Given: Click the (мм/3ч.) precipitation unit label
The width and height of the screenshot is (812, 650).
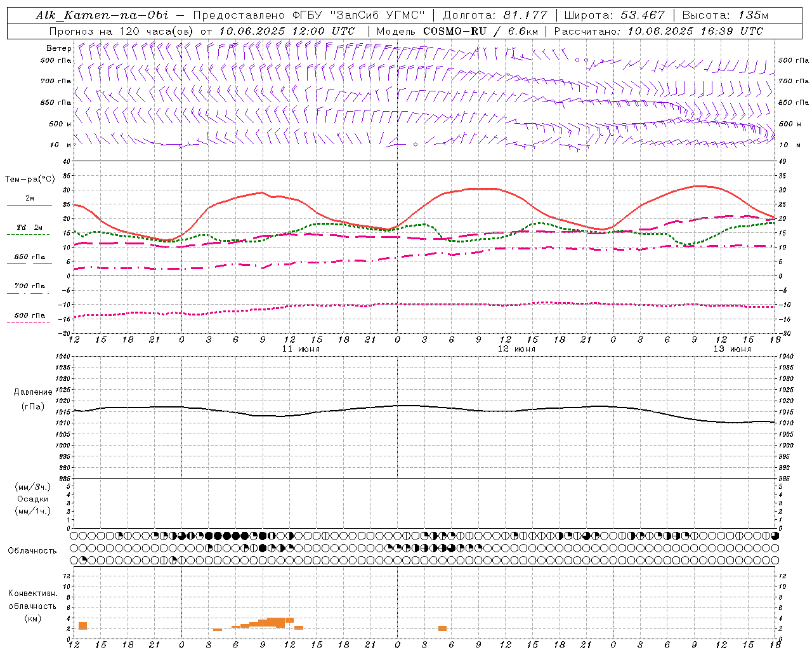Looking at the screenshot, I should [x=33, y=487].
